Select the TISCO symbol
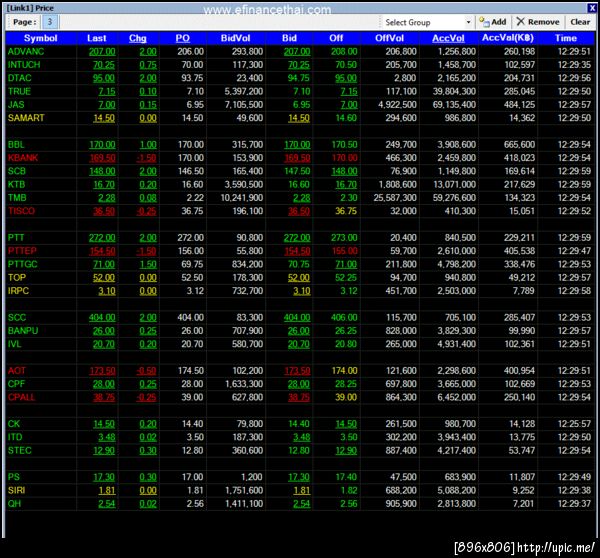This screenshot has width=600, height=558. [x=21, y=211]
